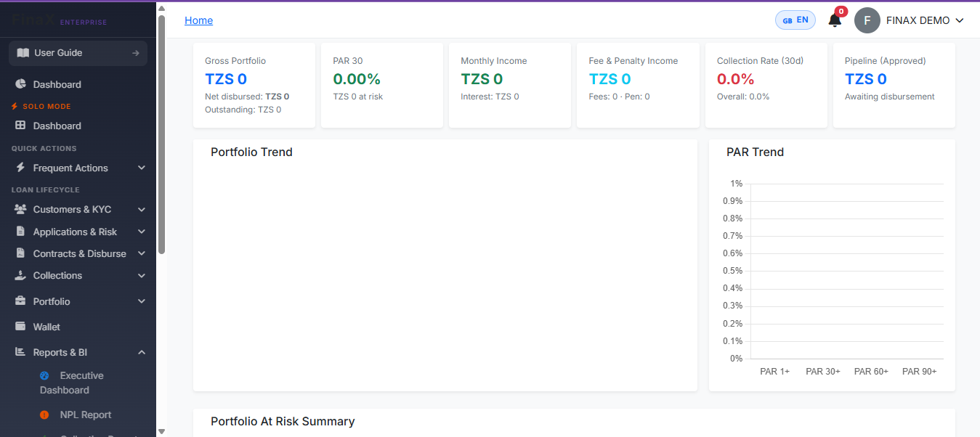980x437 pixels.
Task: Click the lightning bolt icon of Frequent Actions
Action: (21, 168)
